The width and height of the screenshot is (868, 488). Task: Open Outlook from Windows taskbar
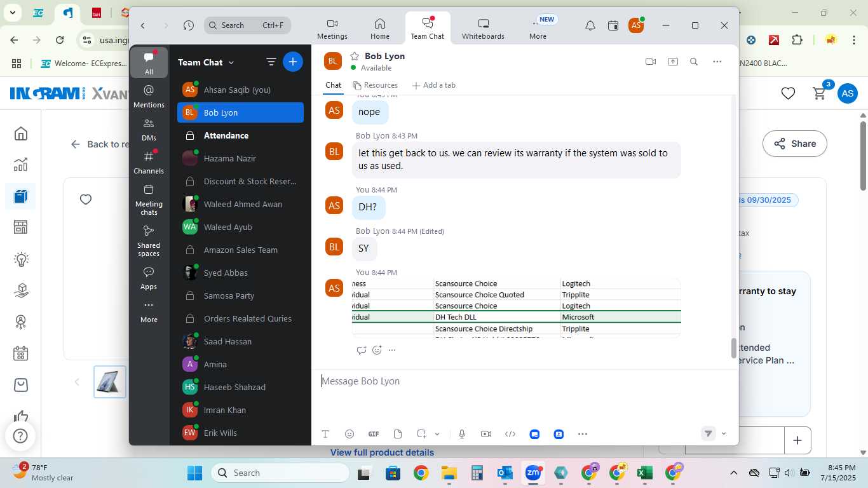(505, 473)
